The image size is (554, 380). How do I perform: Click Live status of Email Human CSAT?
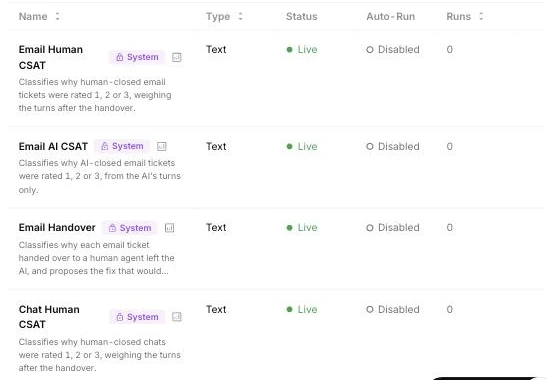click(302, 49)
